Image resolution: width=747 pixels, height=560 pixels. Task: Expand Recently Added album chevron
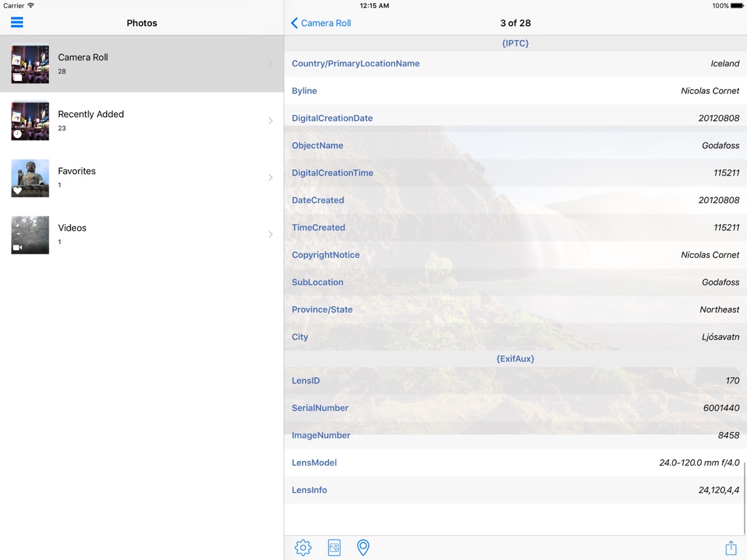pyautogui.click(x=270, y=121)
